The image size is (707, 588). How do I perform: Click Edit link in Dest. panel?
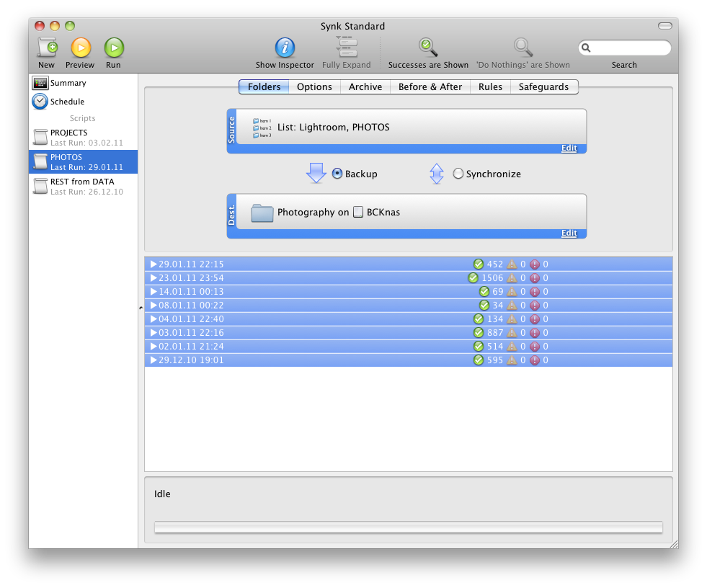click(569, 233)
